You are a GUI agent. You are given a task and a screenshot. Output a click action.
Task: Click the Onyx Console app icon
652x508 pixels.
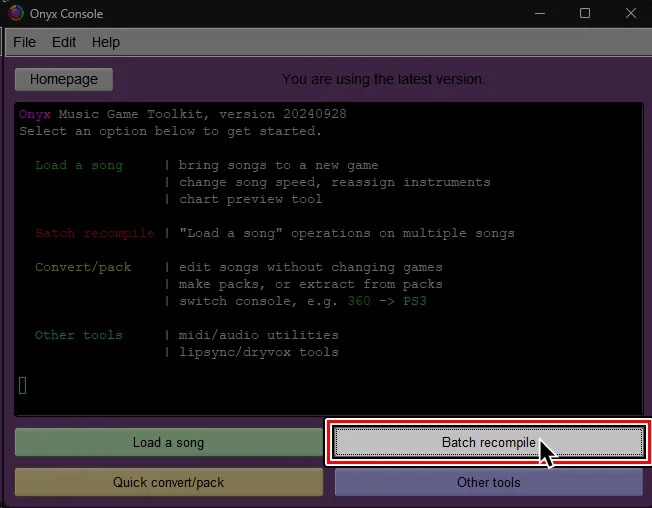[16, 13]
